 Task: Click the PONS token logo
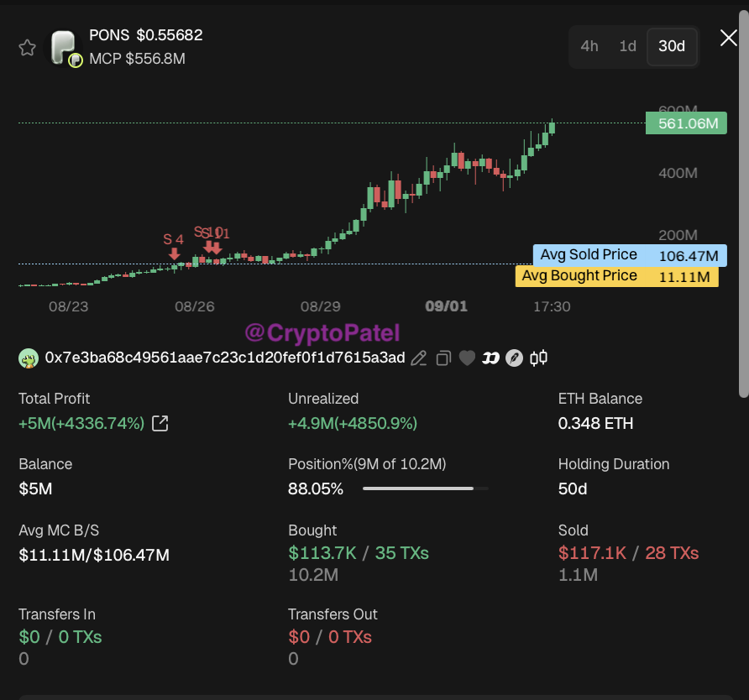(64, 48)
